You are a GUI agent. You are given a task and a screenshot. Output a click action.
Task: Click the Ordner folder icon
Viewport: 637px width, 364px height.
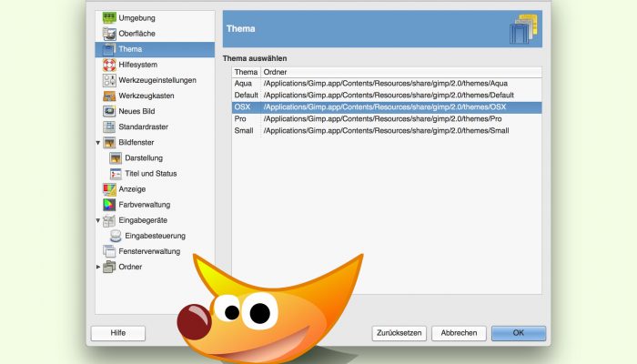pos(109,267)
